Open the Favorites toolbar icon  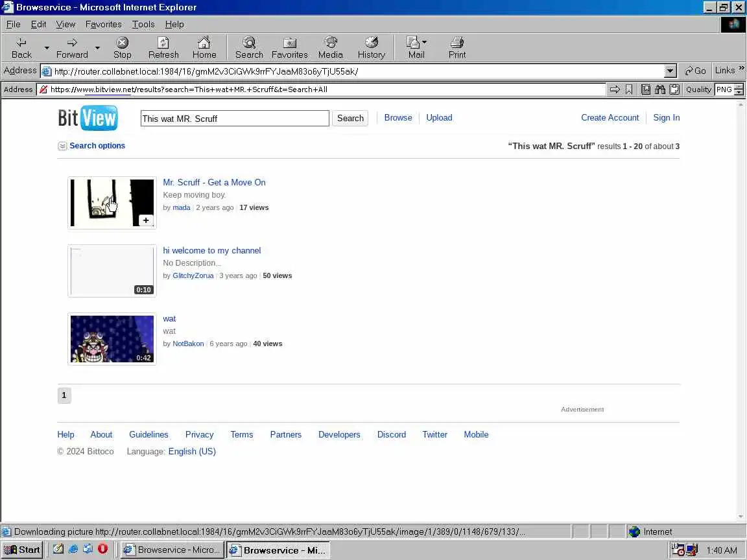pyautogui.click(x=290, y=47)
